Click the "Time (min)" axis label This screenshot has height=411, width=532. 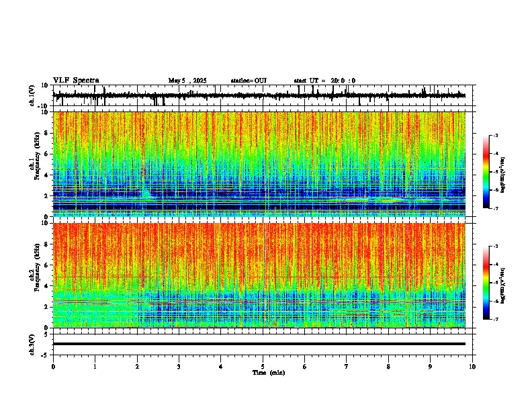tap(269, 373)
